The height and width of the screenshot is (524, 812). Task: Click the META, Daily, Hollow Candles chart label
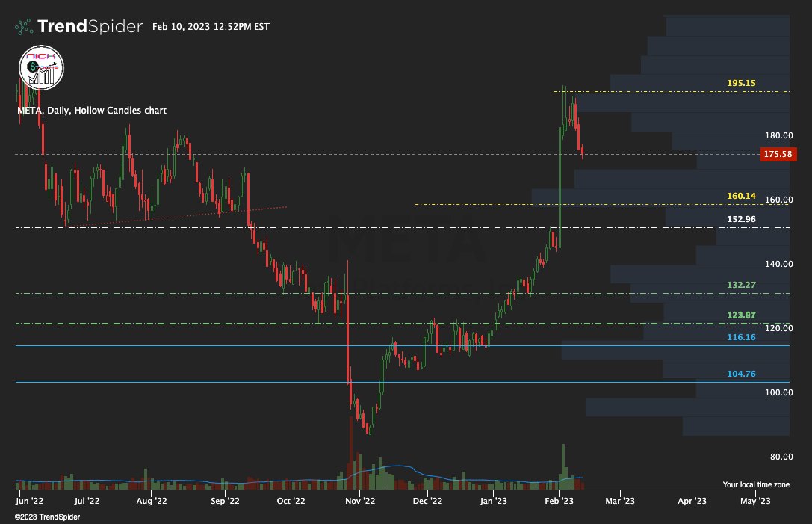pos(92,111)
